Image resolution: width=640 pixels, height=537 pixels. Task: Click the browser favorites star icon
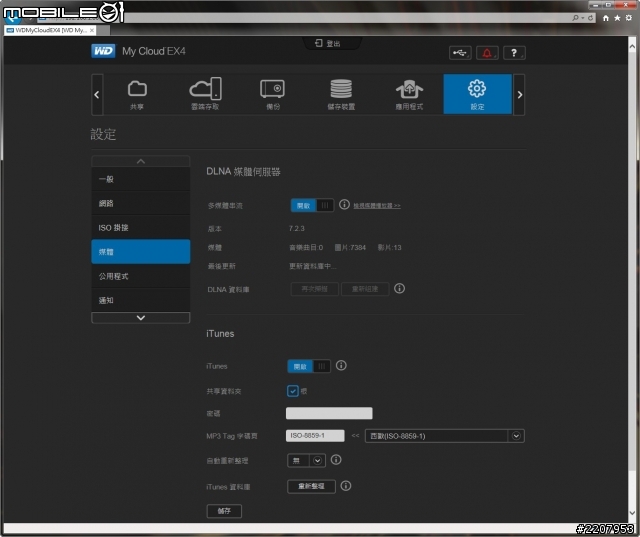[617, 18]
